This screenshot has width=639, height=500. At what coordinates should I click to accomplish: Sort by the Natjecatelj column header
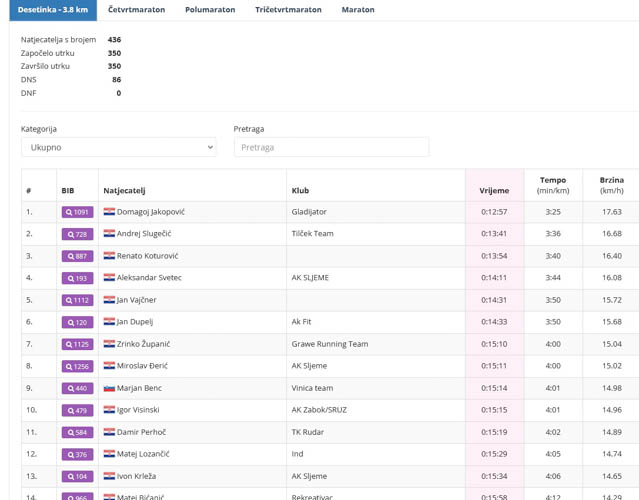coord(124,190)
